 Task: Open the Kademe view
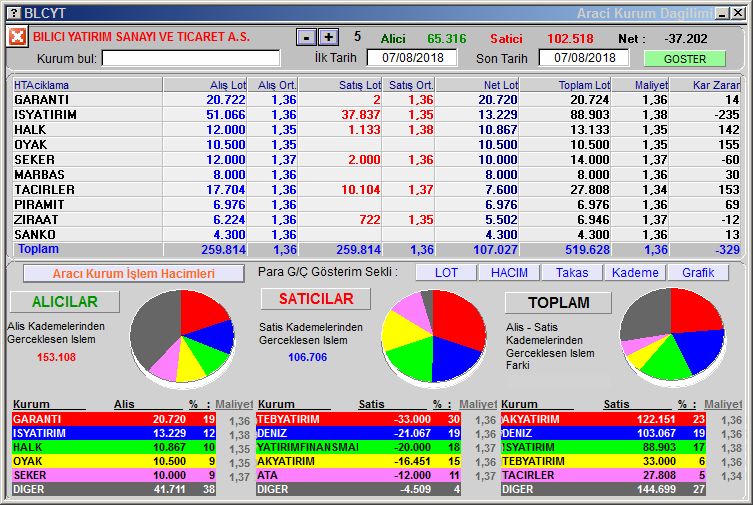(635, 273)
